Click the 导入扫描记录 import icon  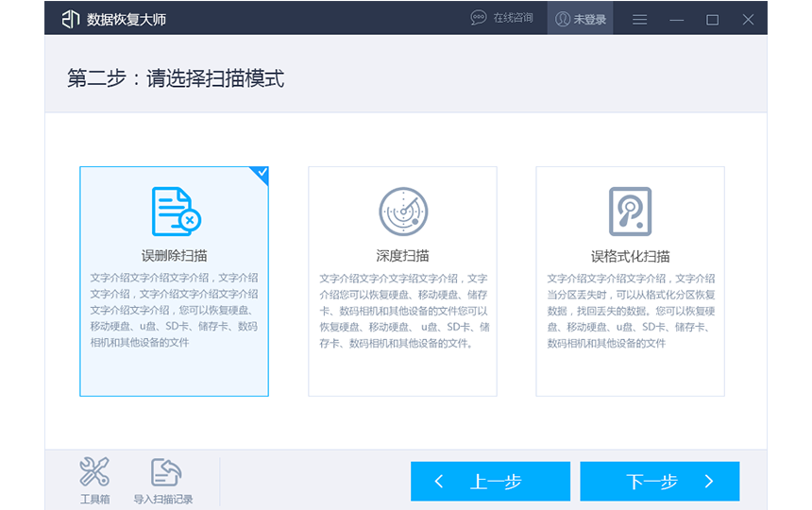(x=164, y=472)
